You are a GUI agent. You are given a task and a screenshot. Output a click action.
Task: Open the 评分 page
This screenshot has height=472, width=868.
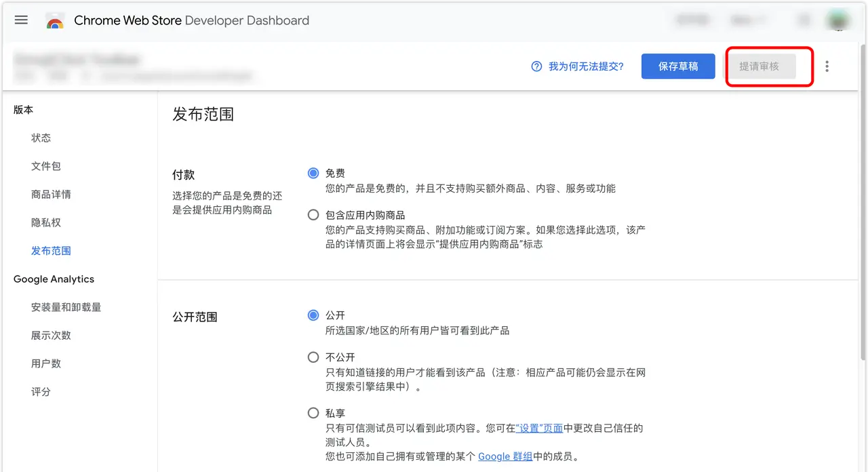point(41,391)
